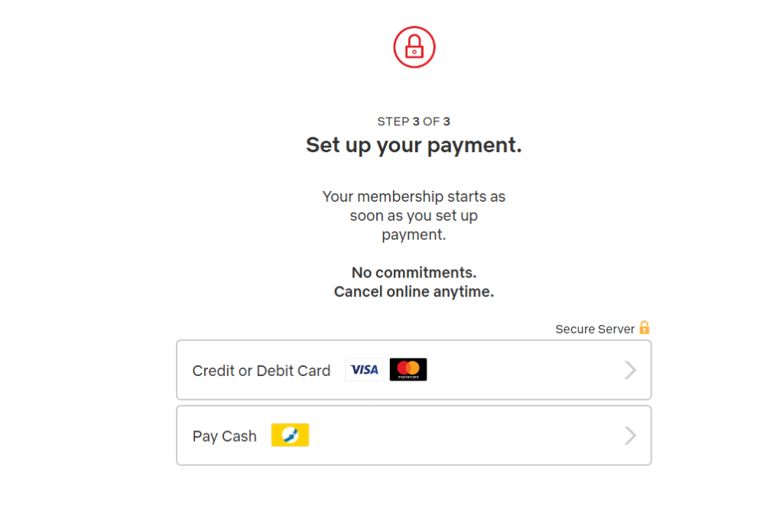Screen dimensions: 783x532
Task: Expand the Credit or Debit Card chevron
Action: tap(630, 371)
